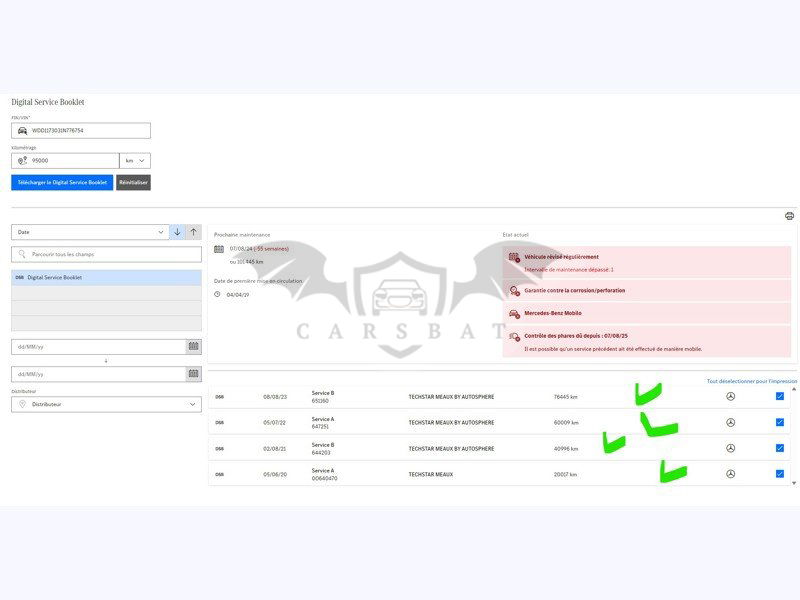
Task: Toggle the 02/08/21 Service B print checkbox
Action: coord(779,448)
